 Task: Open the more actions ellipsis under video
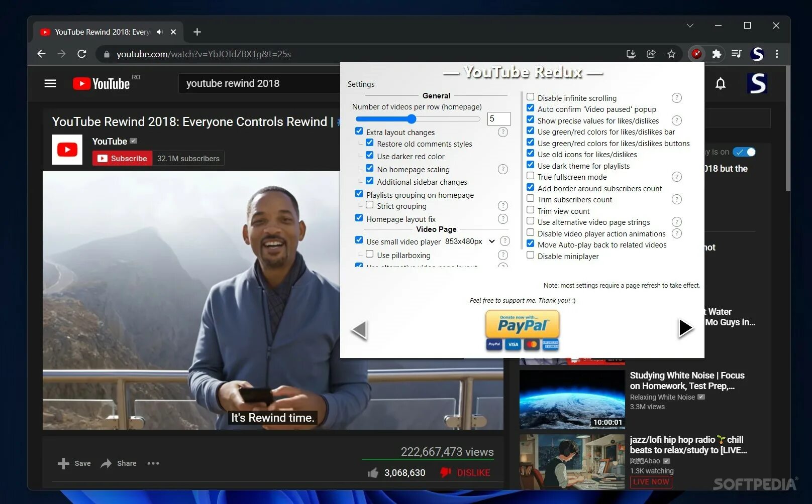pyautogui.click(x=153, y=463)
